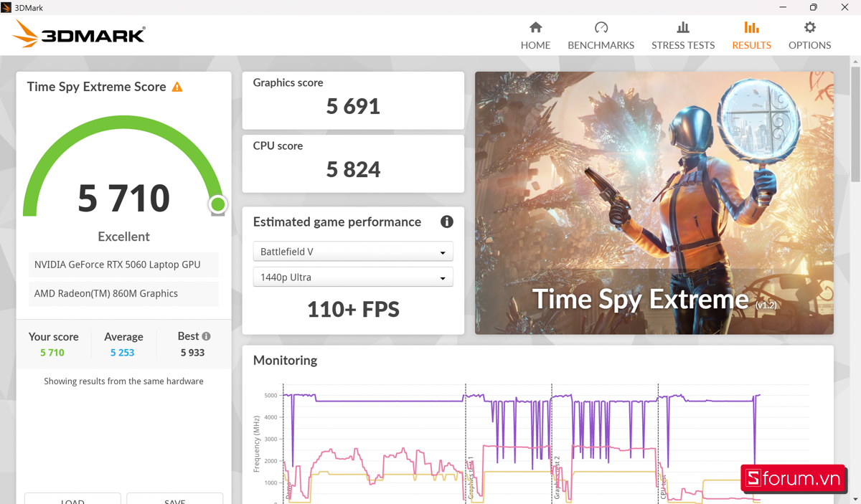Viewport: 861px width, 504px height.
Task: Switch to STRESS TESTS tab
Action: click(x=683, y=36)
